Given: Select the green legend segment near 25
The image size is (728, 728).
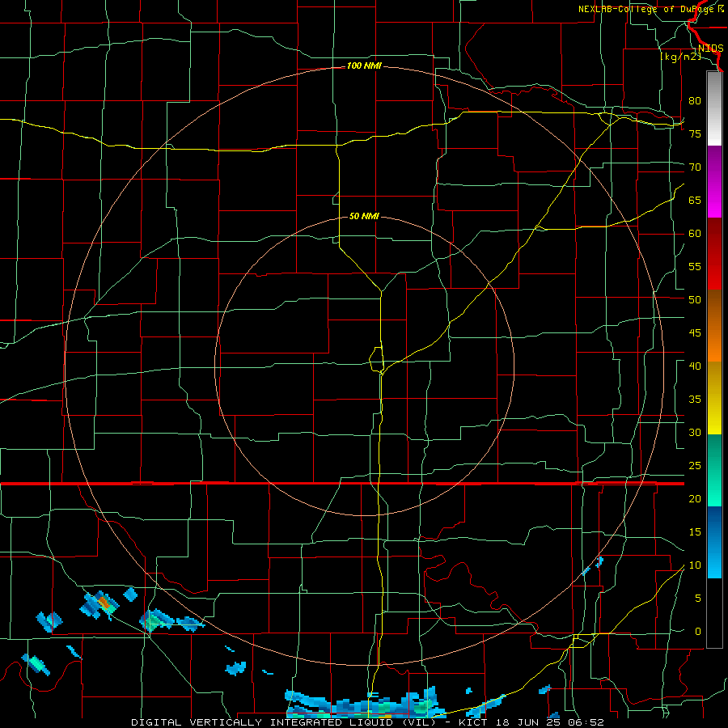Looking at the screenshot, I should tap(714, 453).
